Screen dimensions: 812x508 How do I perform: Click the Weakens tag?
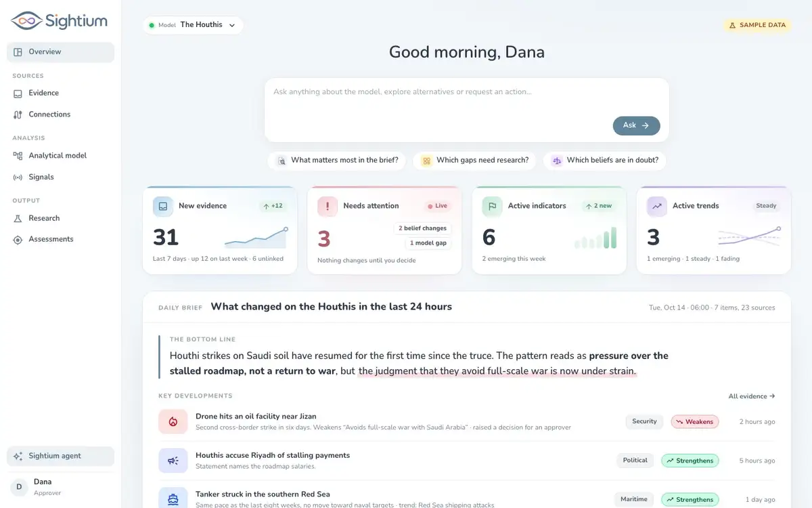tap(695, 421)
